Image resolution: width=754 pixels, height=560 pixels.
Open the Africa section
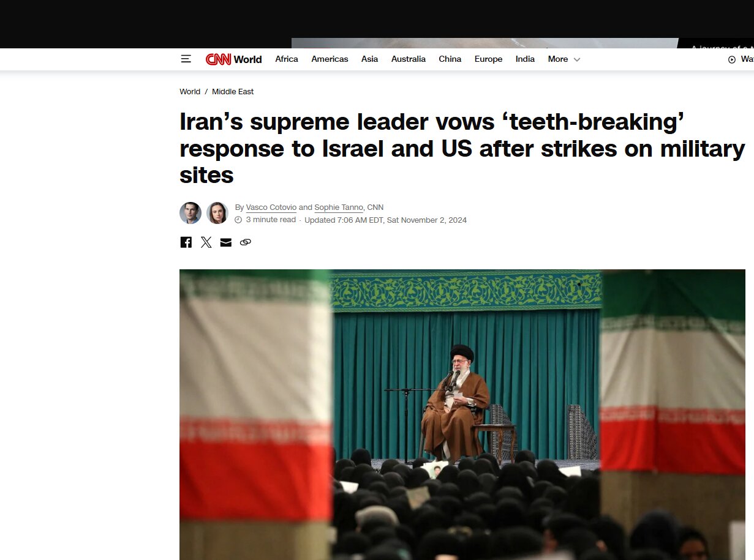click(x=287, y=59)
